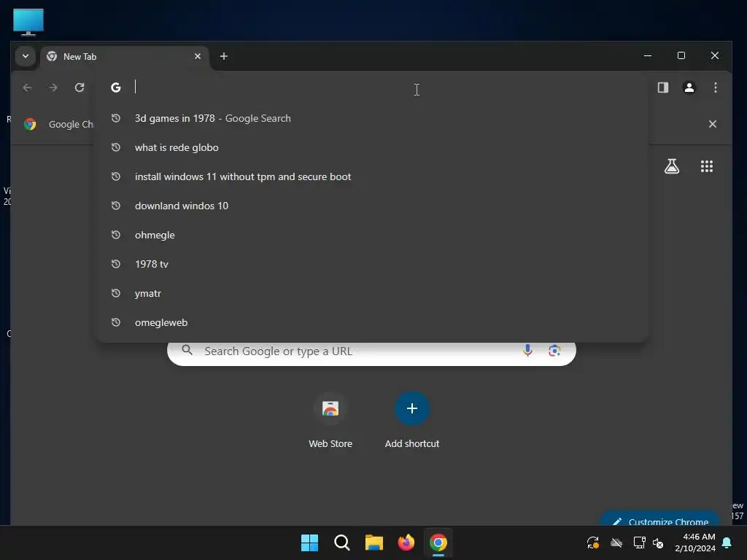Screen dimensions: 747x560
Task: Close the New Tab tab
Action: point(198,56)
